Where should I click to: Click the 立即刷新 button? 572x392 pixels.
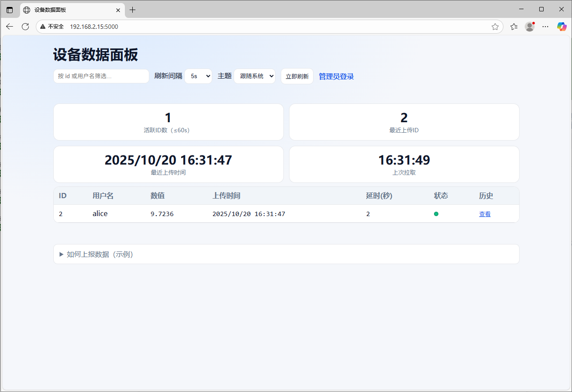[297, 76]
